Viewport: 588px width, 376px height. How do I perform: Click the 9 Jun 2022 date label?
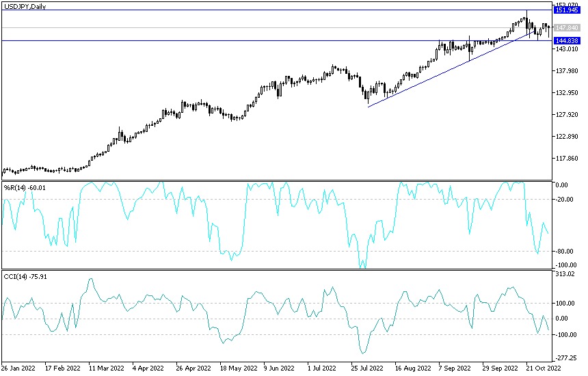279,368
